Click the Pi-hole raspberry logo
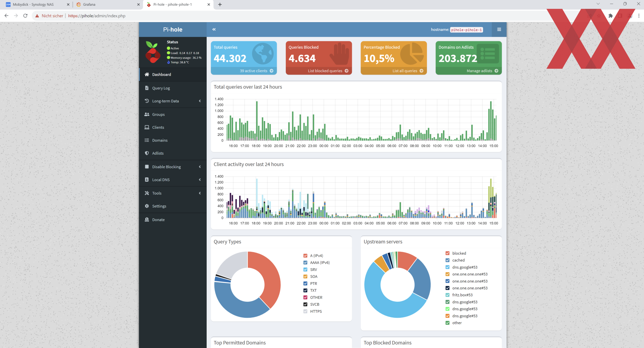Viewport: 644px width, 348px height. [153, 52]
